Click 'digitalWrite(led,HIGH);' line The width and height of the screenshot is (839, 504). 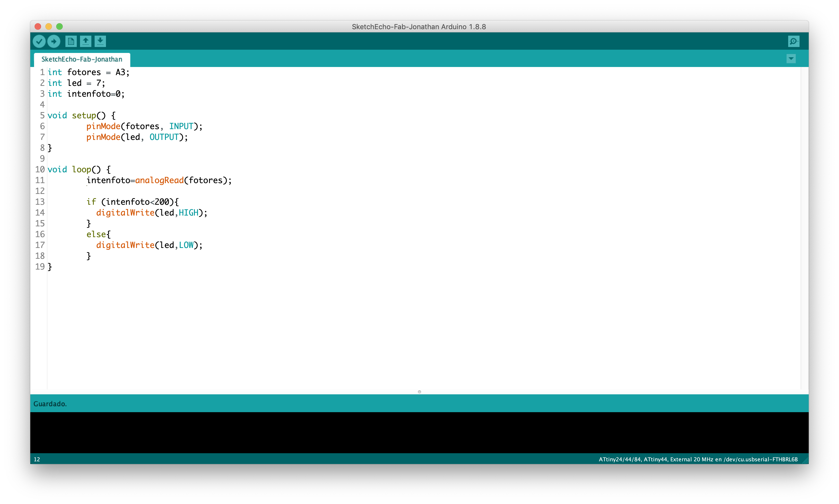(152, 213)
